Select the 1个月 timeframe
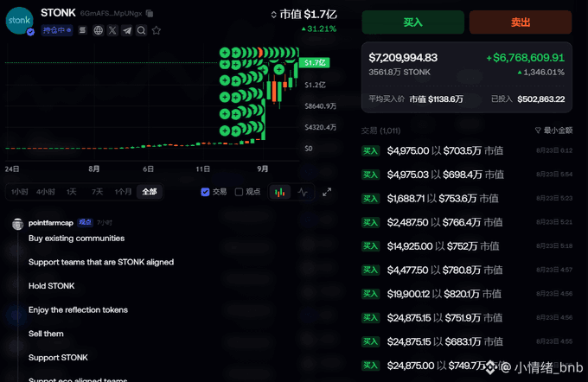This screenshot has width=588, height=382. pyautogui.click(x=123, y=192)
